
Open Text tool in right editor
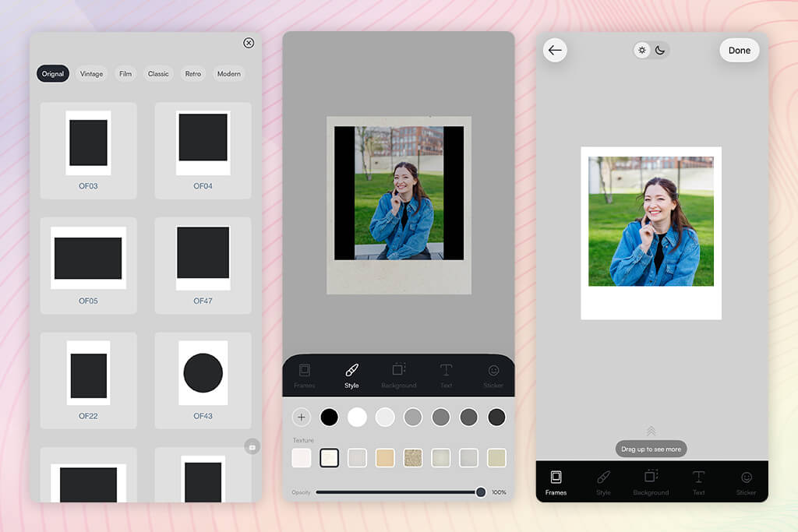(x=699, y=483)
